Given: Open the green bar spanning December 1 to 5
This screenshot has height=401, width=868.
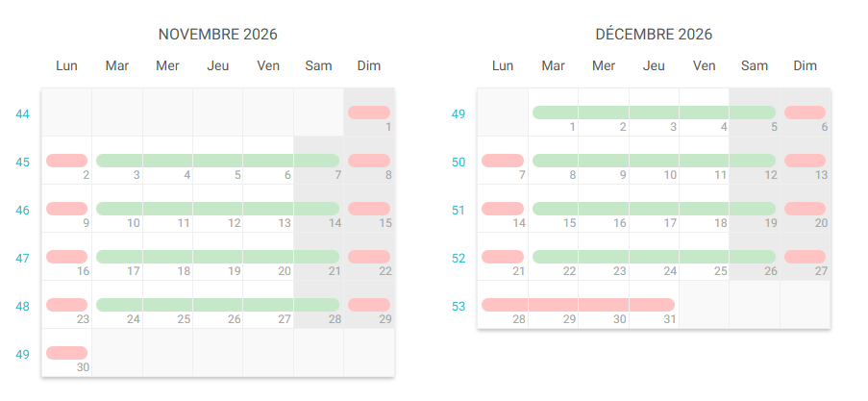Looking at the screenshot, I should point(654,113).
